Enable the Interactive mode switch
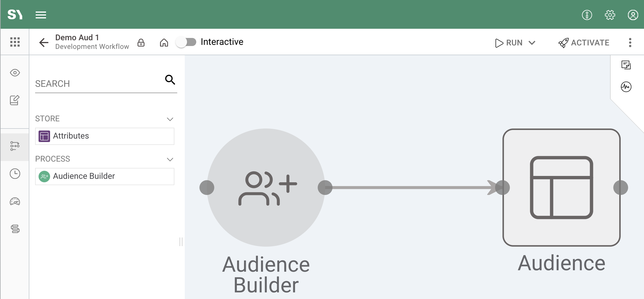The height and width of the screenshot is (299, 644). click(x=186, y=42)
